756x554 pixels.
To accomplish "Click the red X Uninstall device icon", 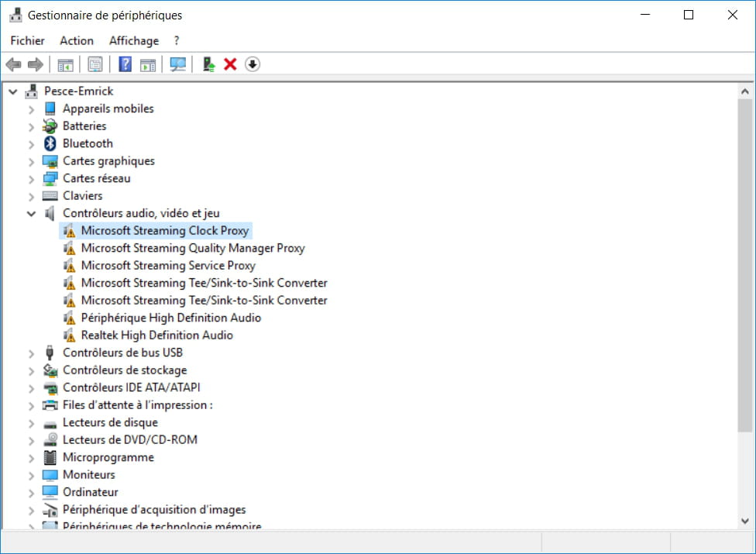I will (231, 64).
